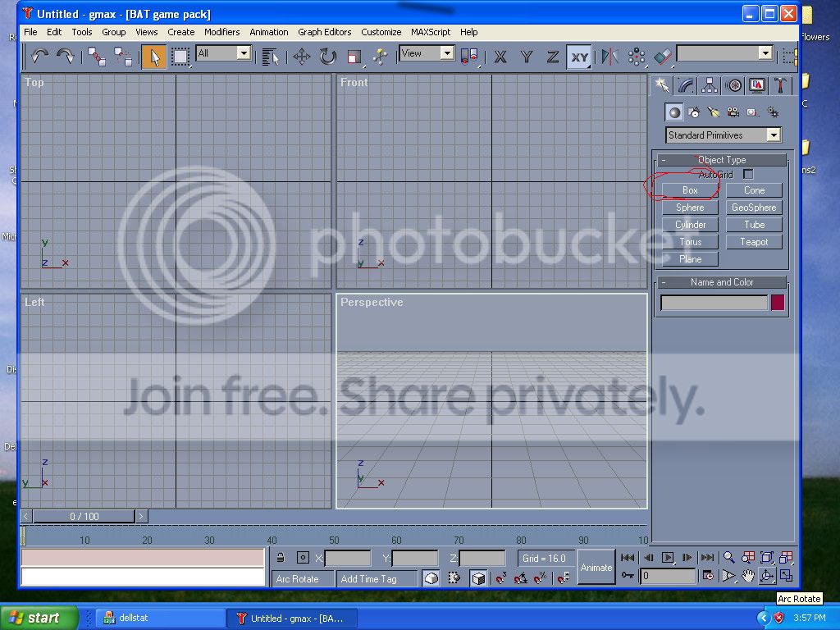Click the Time Configuration icon
Image resolution: width=840 pixels, height=630 pixels.
[708, 576]
